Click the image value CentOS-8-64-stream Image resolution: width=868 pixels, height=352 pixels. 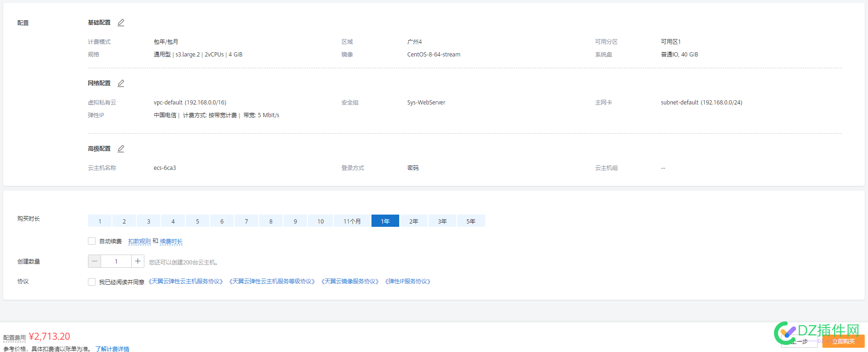pyautogui.click(x=434, y=55)
